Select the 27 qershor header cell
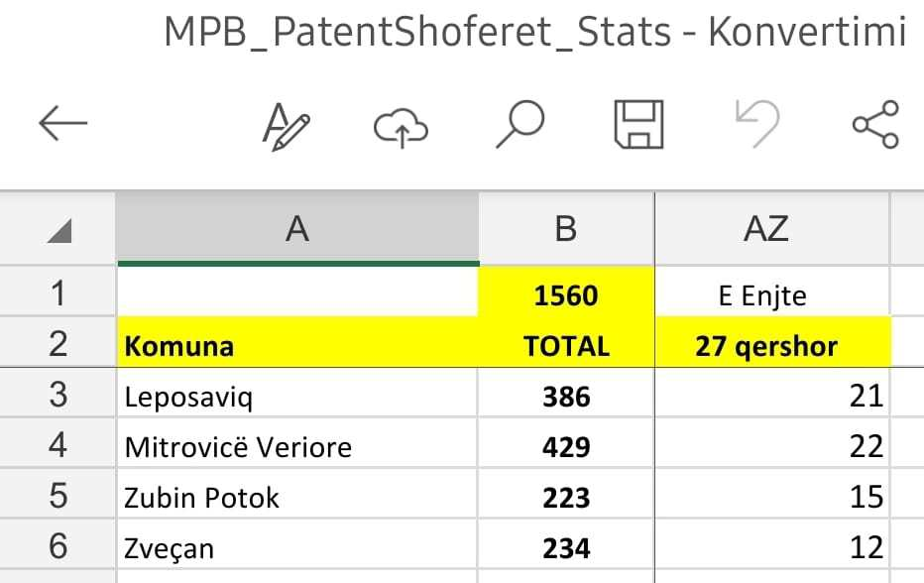924x583 pixels. point(772,344)
